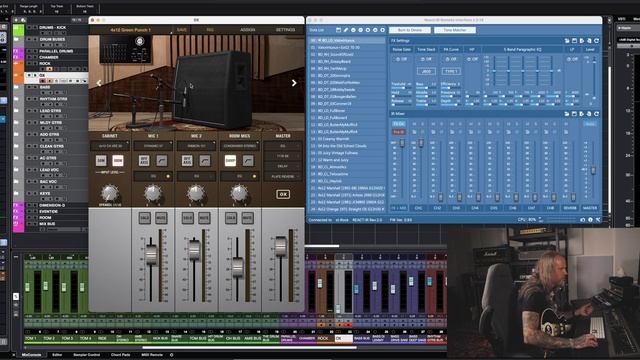This screenshot has height=360, width=640.
Task: Click tools icon in React IR status bar
Action: click(x=598, y=220)
